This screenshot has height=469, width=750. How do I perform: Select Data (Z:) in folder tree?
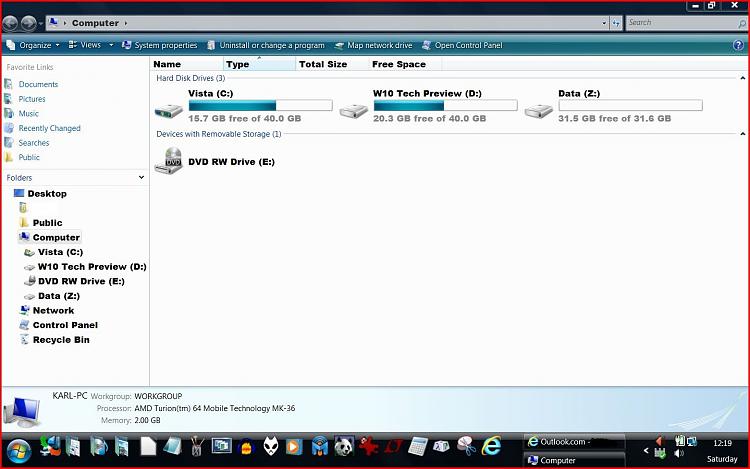coord(59,296)
